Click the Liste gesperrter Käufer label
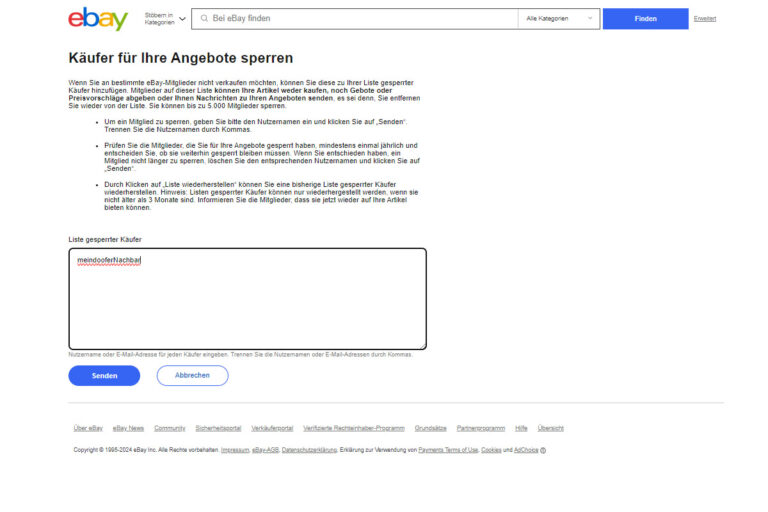The image size is (768, 512). 105,240
